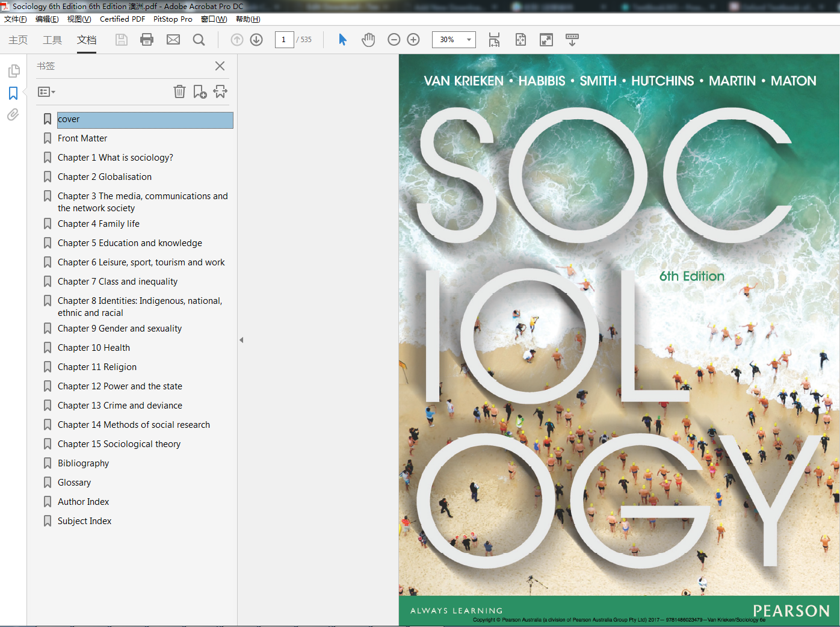Image resolution: width=840 pixels, height=627 pixels.
Task: Delete selected bookmark with trash icon
Action: pyautogui.click(x=179, y=91)
